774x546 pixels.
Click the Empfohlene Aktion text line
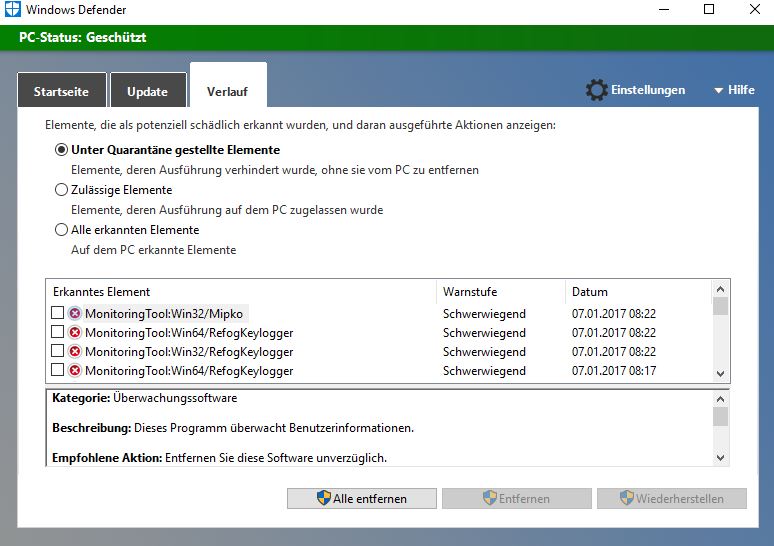click(x=219, y=458)
